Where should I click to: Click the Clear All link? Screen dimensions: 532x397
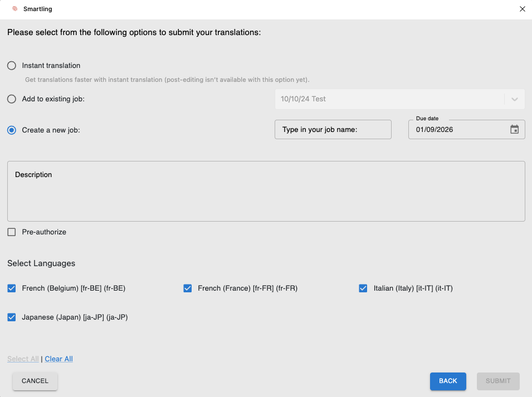(x=58, y=359)
